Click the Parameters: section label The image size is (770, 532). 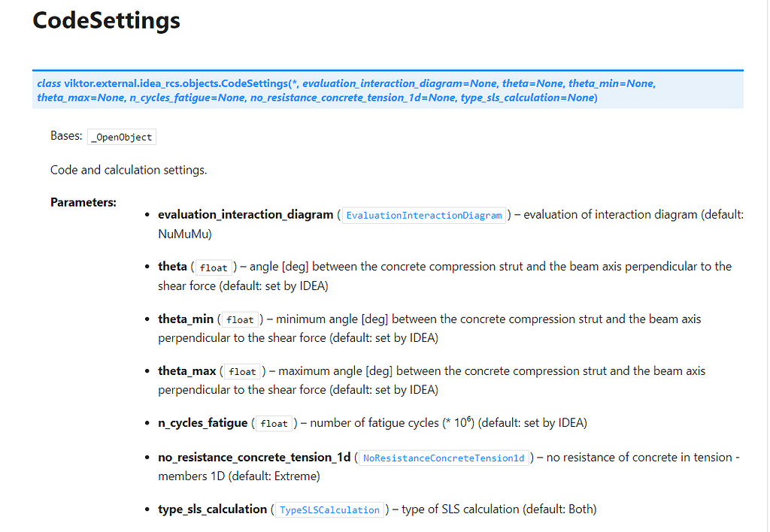pos(83,202)
